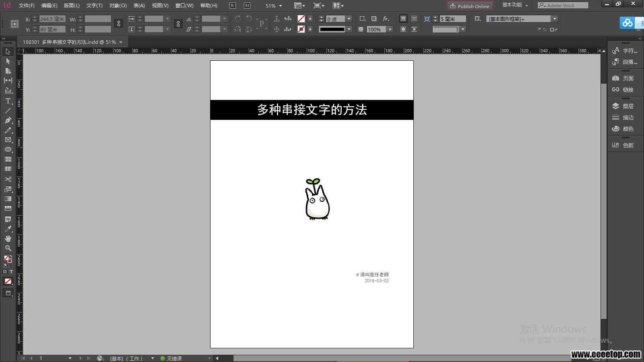This screenshot has height=362, width=644.
Task: Enable wrap around bounding box
Action: click(x=414, y=19)
